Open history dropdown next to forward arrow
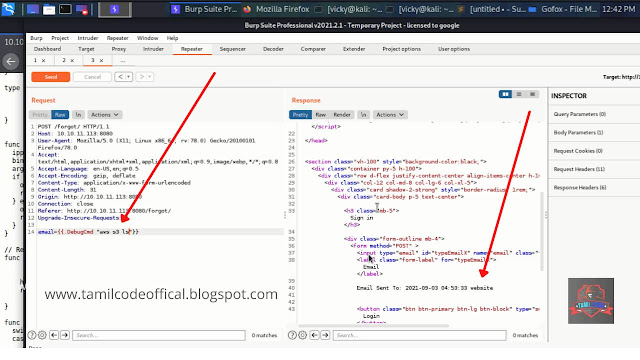Screen dimensions: 640x360 (150, 77)
